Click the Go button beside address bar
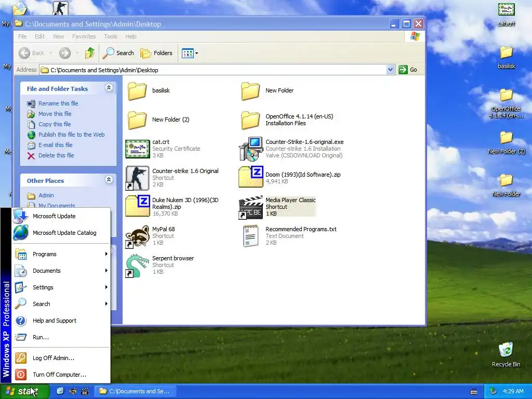The width and height of the screenshot is (532, 399). click(x=408, y=70)
